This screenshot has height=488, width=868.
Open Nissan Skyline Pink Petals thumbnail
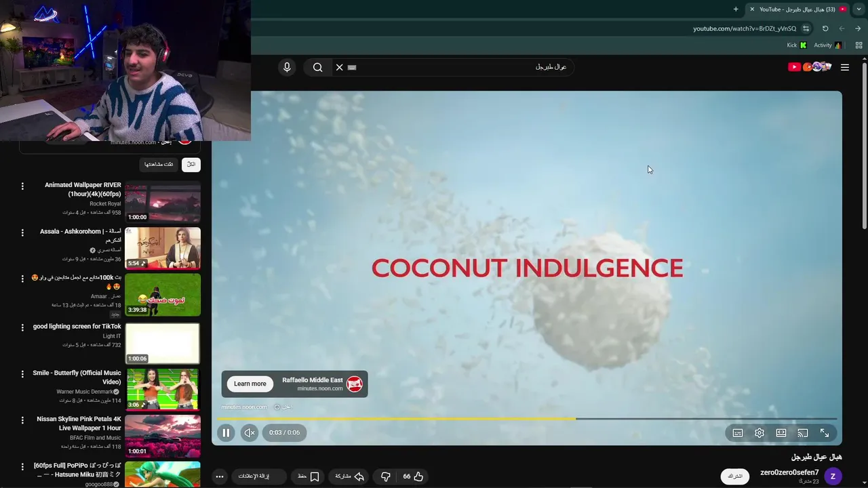coord(163,435)
